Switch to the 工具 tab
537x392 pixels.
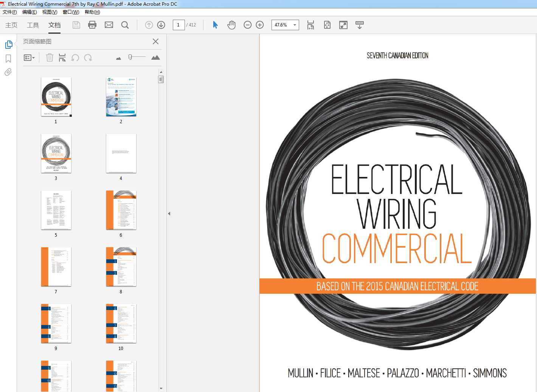pyautogui.click(x=33, y=25)
